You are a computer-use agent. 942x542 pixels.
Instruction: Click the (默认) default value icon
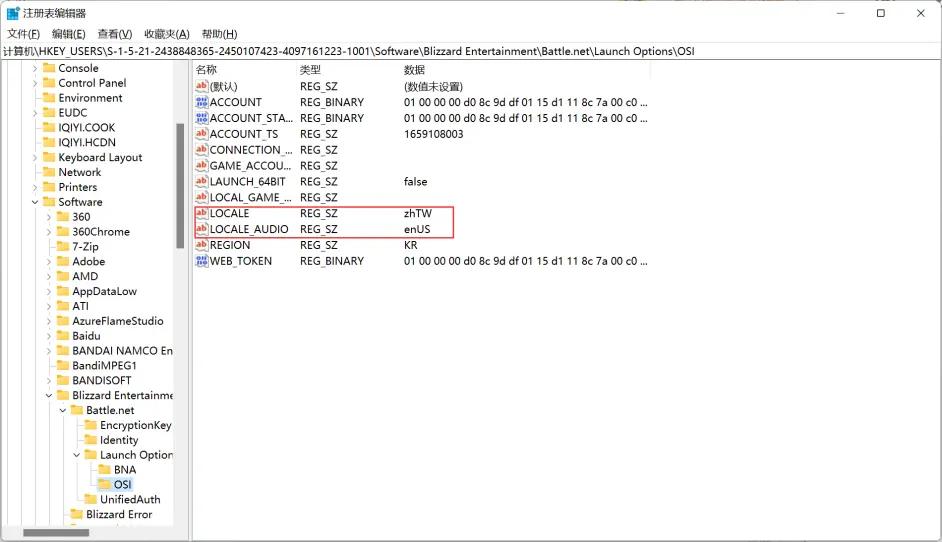(x=201, y=87)
